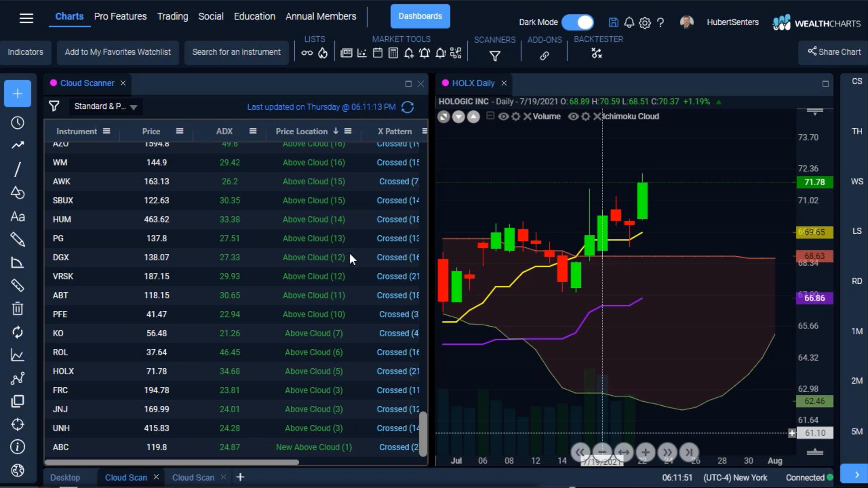Click the scanner horizontal scrollbar

(x=172, y=462)
